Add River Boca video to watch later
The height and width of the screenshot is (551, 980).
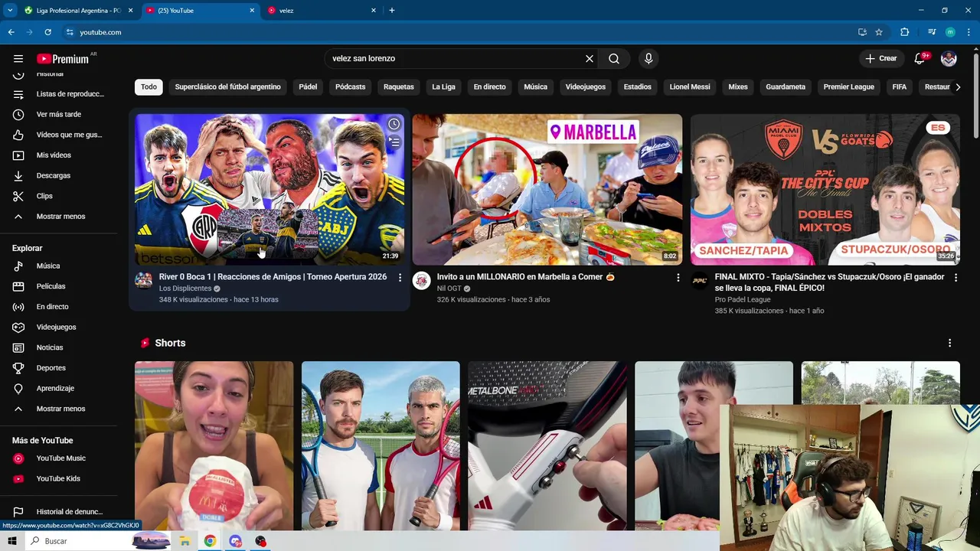[x=394, y=124]
